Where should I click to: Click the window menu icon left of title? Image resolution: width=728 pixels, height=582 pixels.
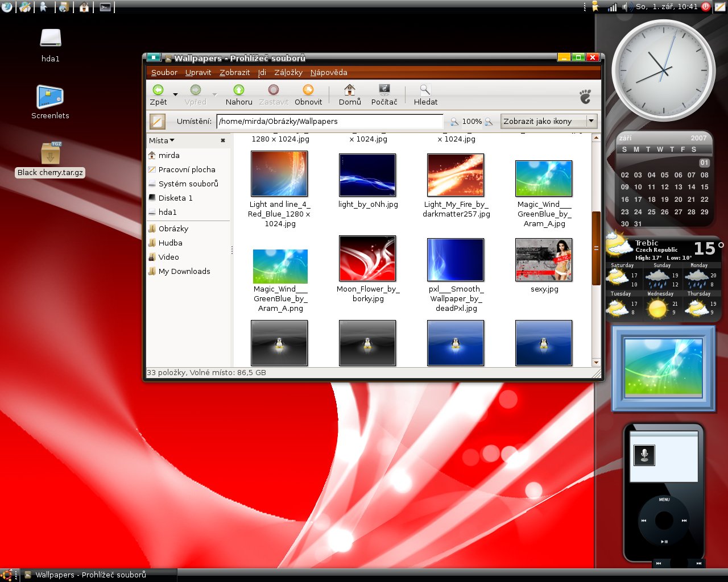[154, 57]
